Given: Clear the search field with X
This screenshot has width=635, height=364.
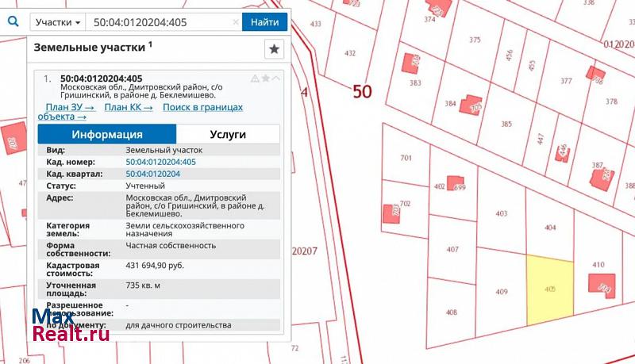Looking at the screenshot, I should click(x=236, y=22).
